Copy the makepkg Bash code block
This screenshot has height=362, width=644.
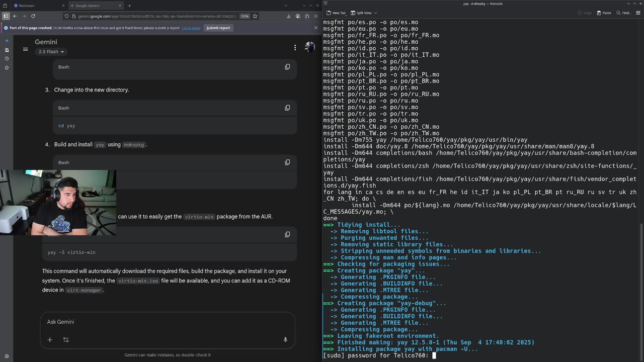(287, 162)
